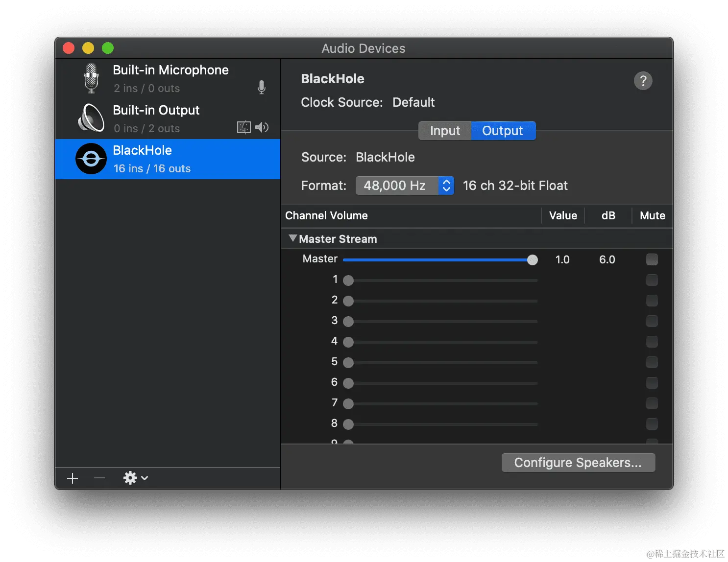Click the Master dB field 6.0
728x562 pixels.
point(607,259)
